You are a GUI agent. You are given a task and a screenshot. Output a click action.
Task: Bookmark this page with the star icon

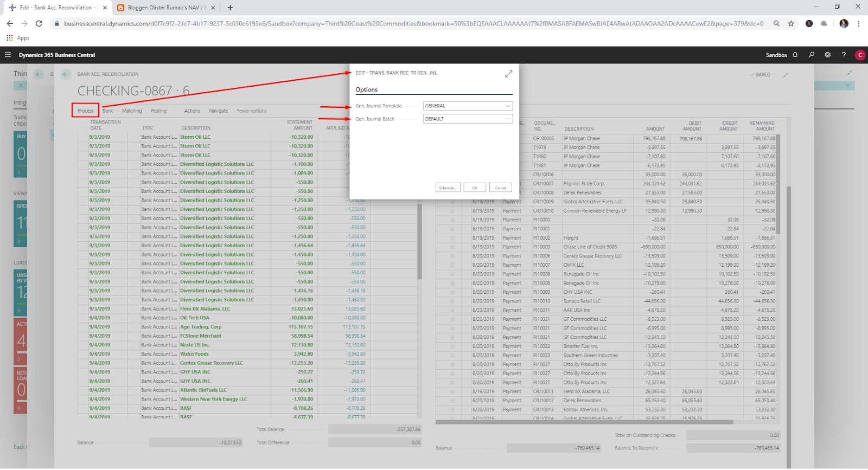point(791,23)
